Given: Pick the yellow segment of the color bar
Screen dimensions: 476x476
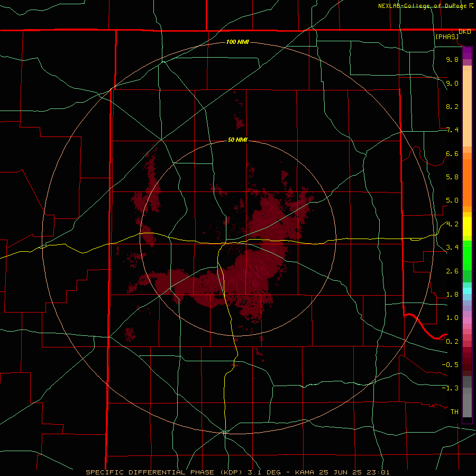Looking at the screenshot, I should [467, 226].
